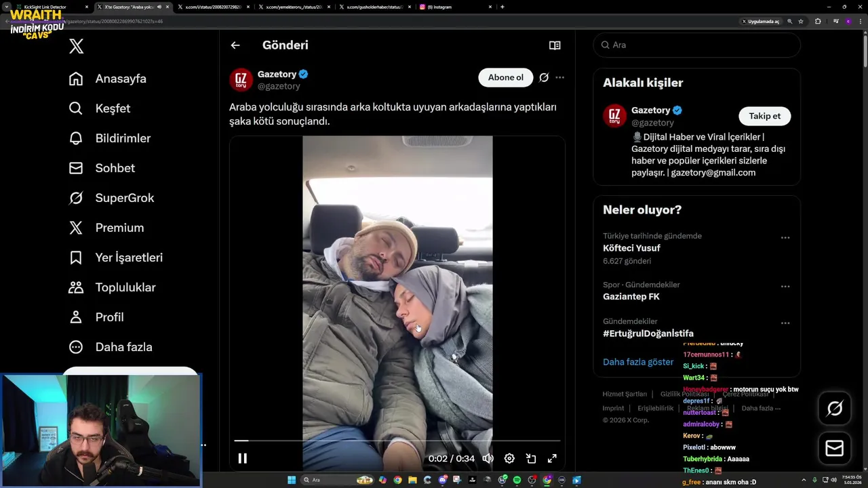Image resolution: width=868 pixels, height=488 pixels.
Task: Open Keşfet from the sidebar
Action: pos(99,108)
